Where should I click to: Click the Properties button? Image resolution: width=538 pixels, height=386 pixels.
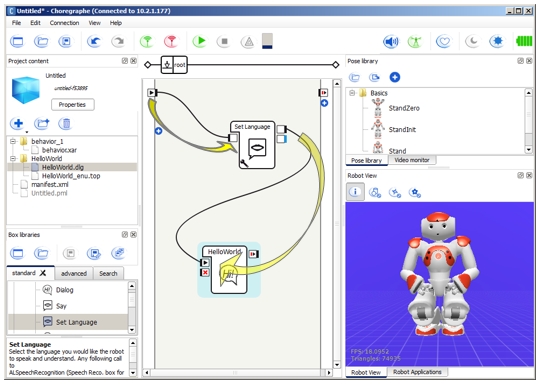click(x=72, y=105)
